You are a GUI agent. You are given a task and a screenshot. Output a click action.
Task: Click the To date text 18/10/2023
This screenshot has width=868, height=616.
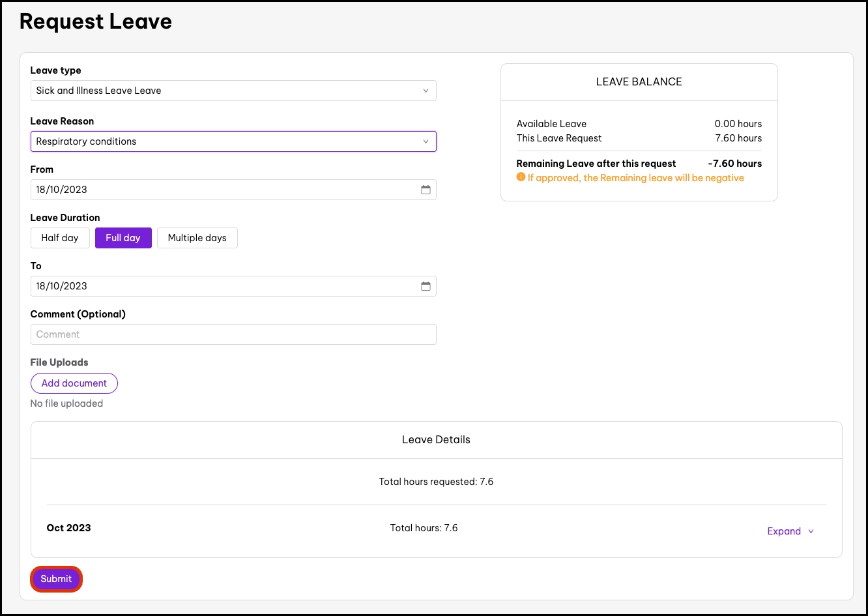coord(62,286)
